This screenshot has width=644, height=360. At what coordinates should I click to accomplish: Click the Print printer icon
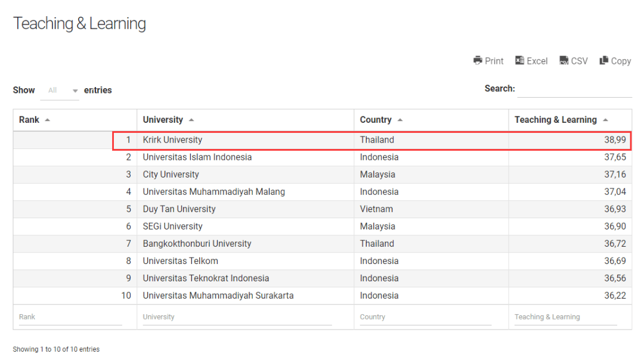coord(478,60)
